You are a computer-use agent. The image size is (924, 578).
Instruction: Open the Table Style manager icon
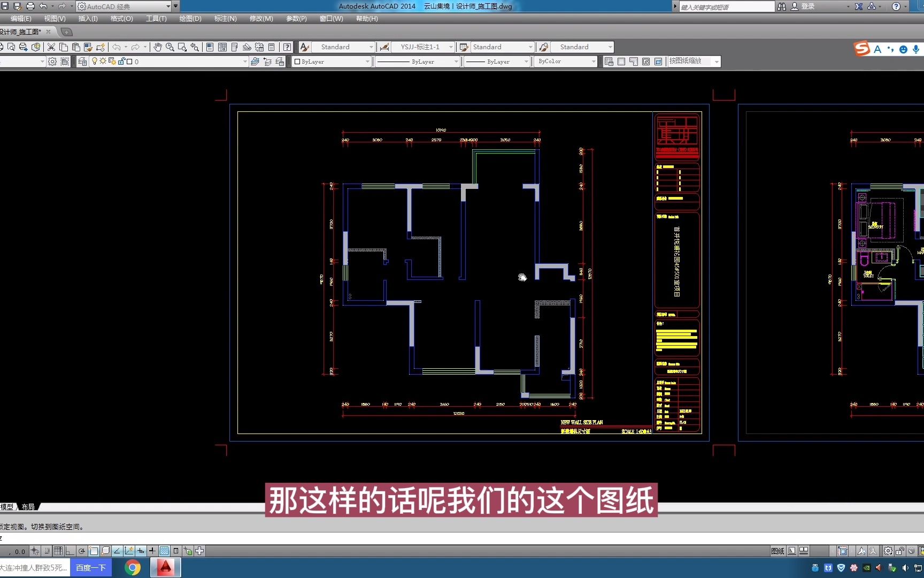[464, 47]
